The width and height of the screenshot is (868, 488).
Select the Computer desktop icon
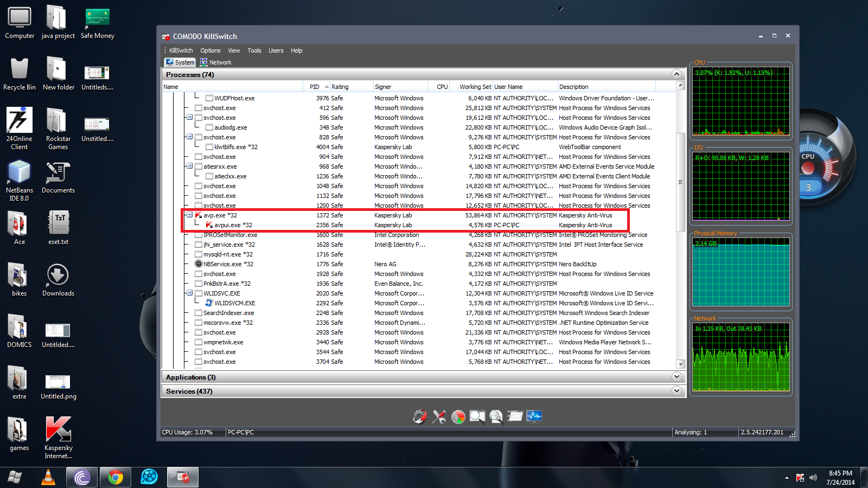[20, 23]
